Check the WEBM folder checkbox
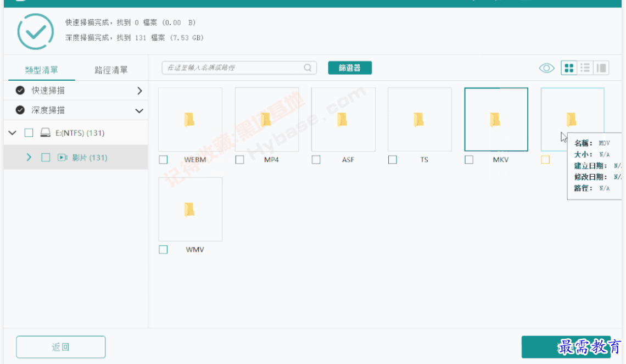The image size is (626, 364). [163, 160]
